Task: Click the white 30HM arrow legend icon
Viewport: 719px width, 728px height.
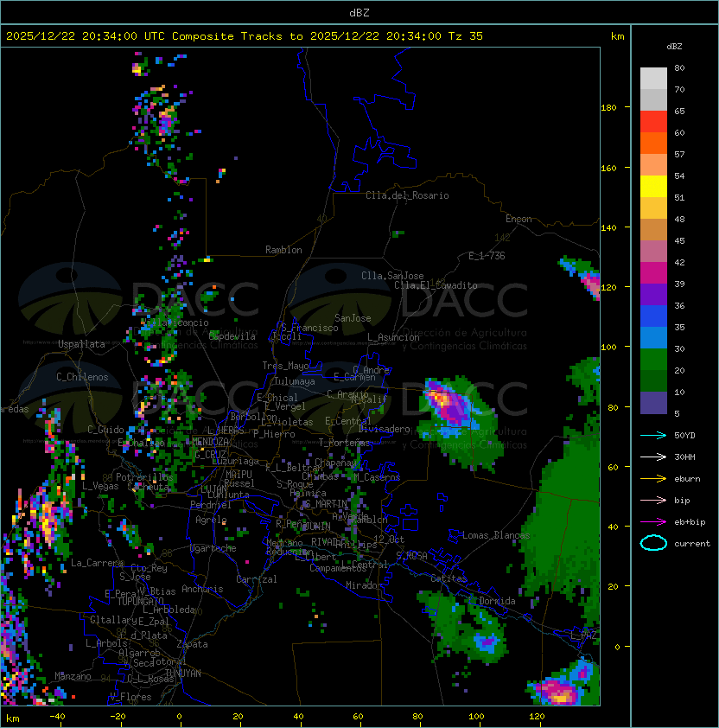Action: coord(653,457)
